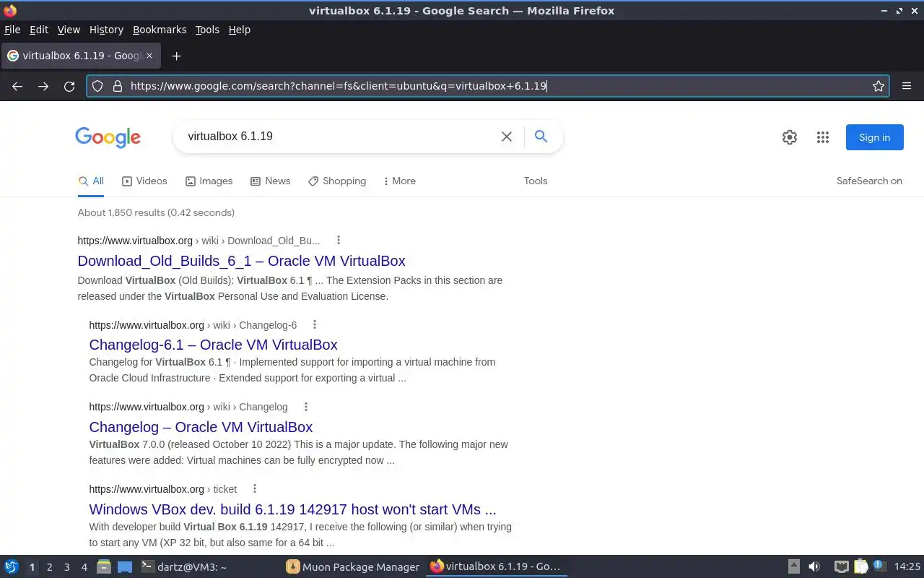Image resolution: width=924 pixels, height=578 pixels.
Task: Open the Help menu
Action: click(239, 30)
